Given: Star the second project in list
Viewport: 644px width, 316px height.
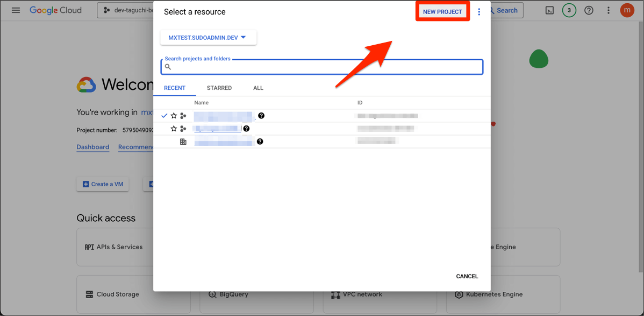Looking at the screenshot, I should (x=174, y=129).
